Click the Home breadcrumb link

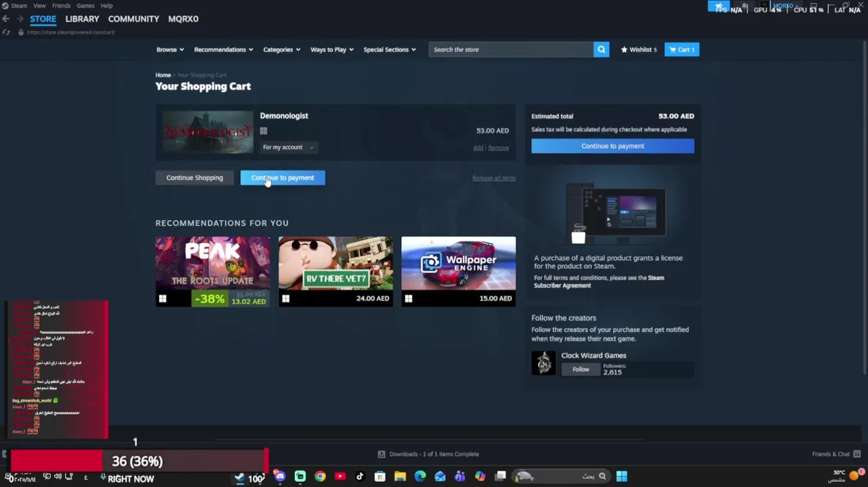[x=163, y=75]
